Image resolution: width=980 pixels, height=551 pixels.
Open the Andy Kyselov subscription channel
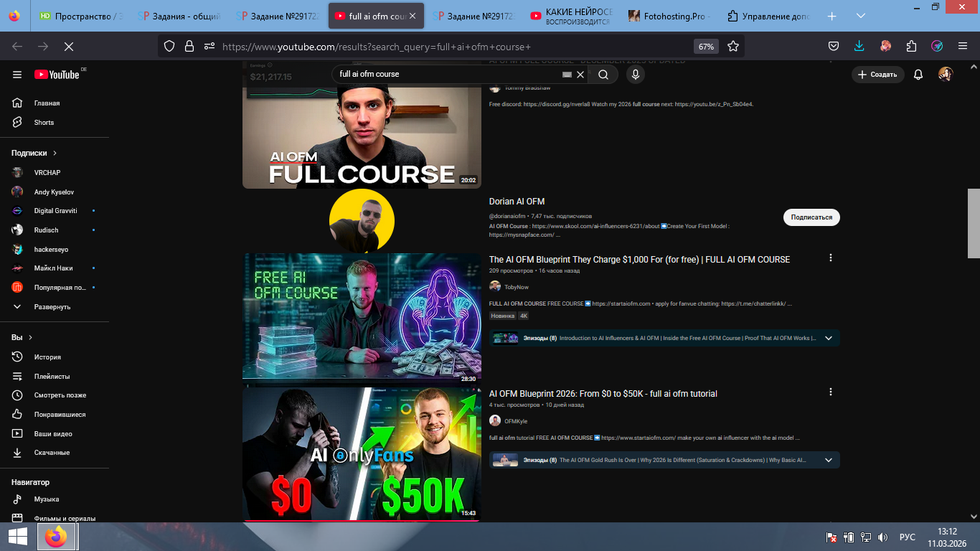[55, 192]
